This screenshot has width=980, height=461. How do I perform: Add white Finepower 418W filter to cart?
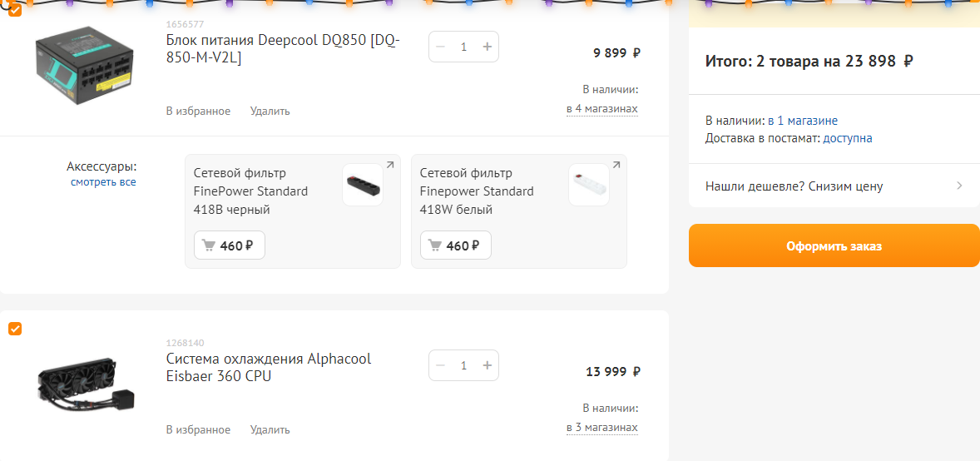point(456,245)
